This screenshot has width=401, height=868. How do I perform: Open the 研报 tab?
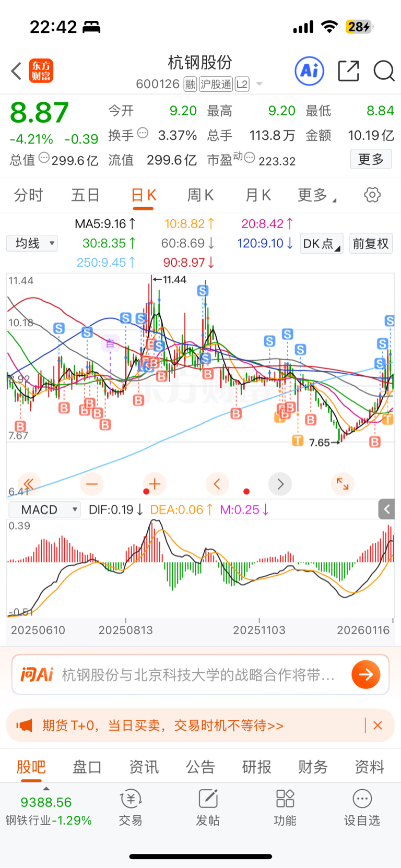(x=256, y=767)
